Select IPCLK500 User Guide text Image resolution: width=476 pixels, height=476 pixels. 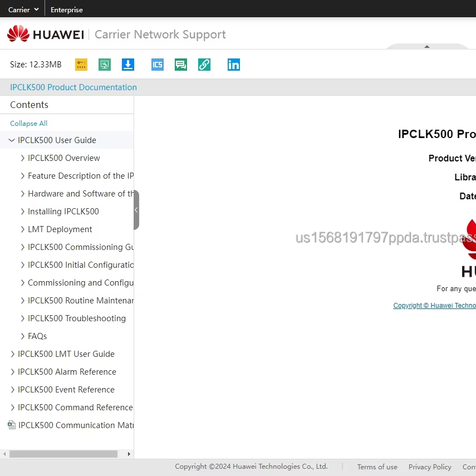pyautogui.click(x=57, y=140)
